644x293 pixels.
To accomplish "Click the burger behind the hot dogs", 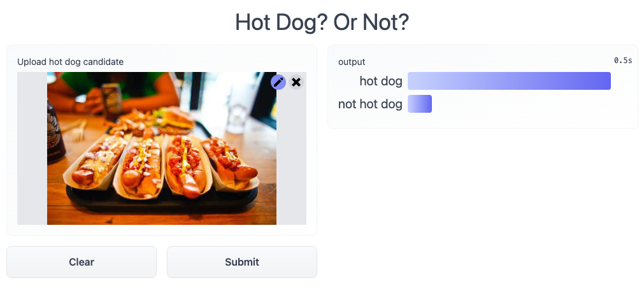I will [x=176, y=119].
